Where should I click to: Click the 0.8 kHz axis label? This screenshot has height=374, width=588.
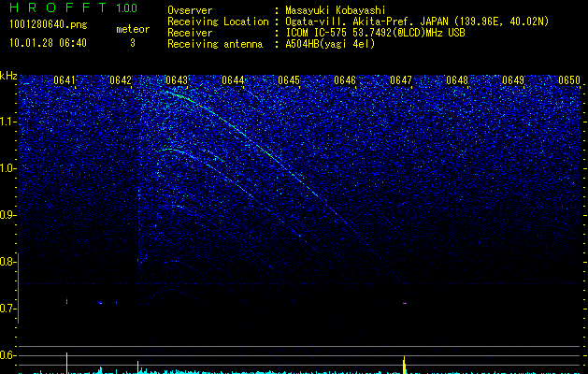click(x=8, y=262)
